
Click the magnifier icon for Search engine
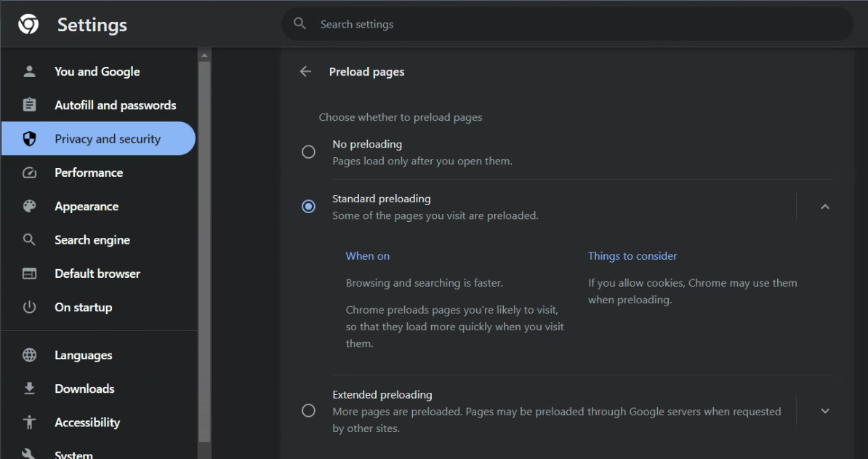(x=29, y=240)
